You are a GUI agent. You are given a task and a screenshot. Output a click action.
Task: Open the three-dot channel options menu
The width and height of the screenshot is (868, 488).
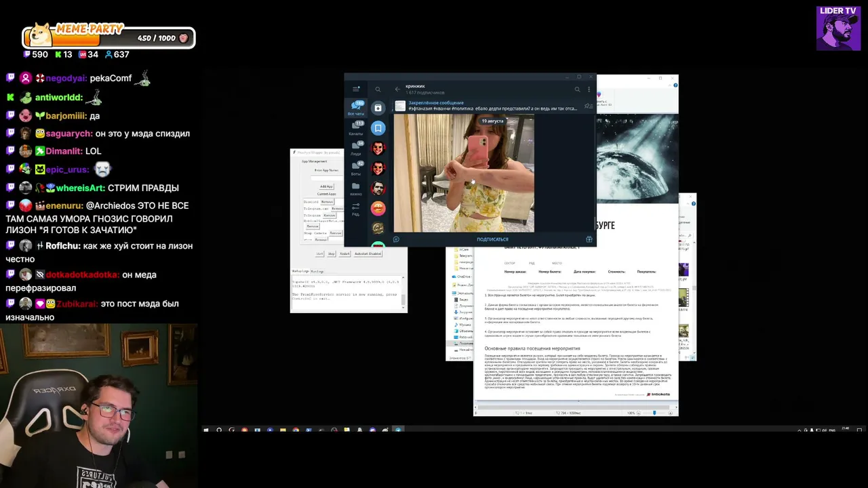coord(589,89)
